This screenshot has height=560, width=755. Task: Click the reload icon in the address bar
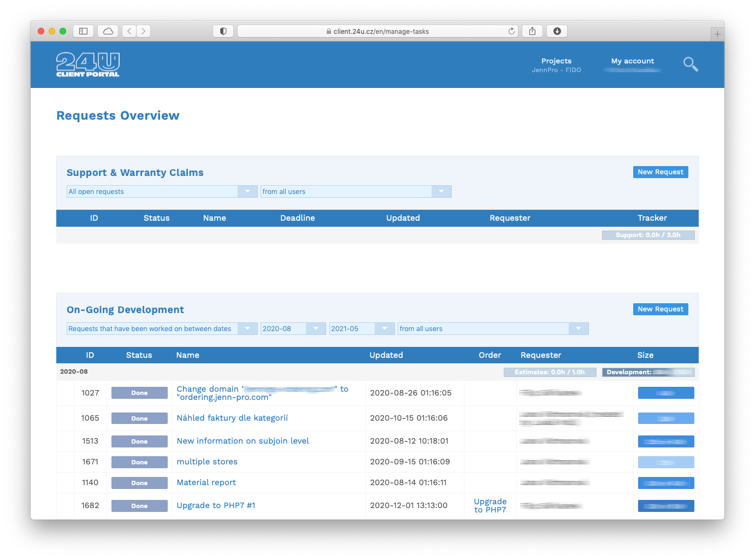[x=511, y=31]
